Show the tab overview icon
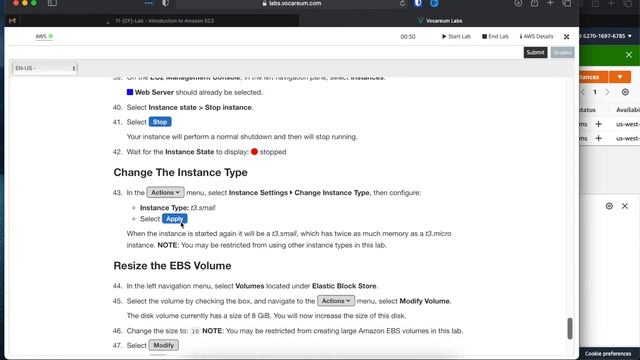 click(567, 3)
